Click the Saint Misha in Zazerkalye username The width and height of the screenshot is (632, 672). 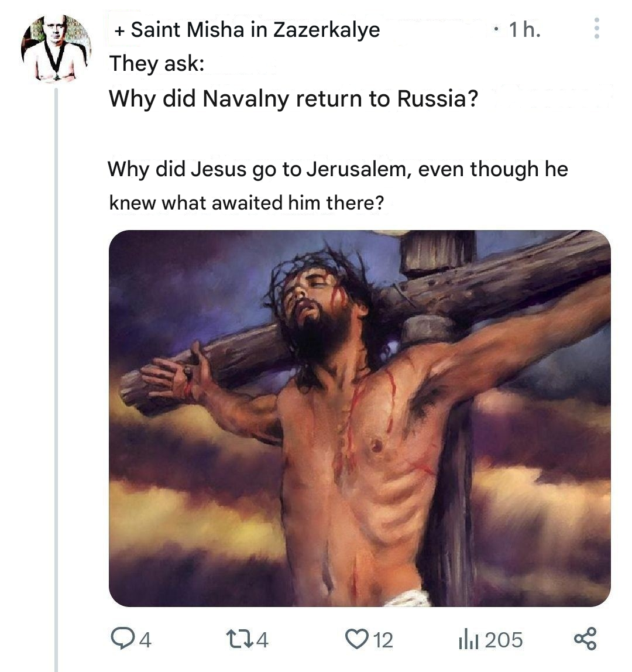[255, 29]
